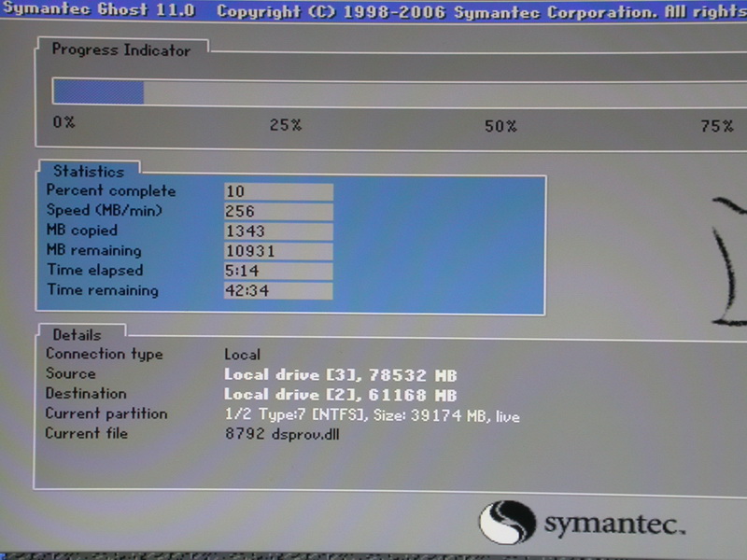Click the Percent complete label
The width and height of the screenshot is (747, 560).
(x=111, y=190)
